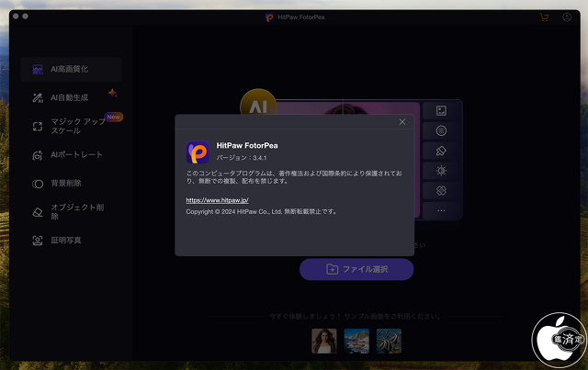
Task: Click the upscale expand arrows icon
Action: 38,127
